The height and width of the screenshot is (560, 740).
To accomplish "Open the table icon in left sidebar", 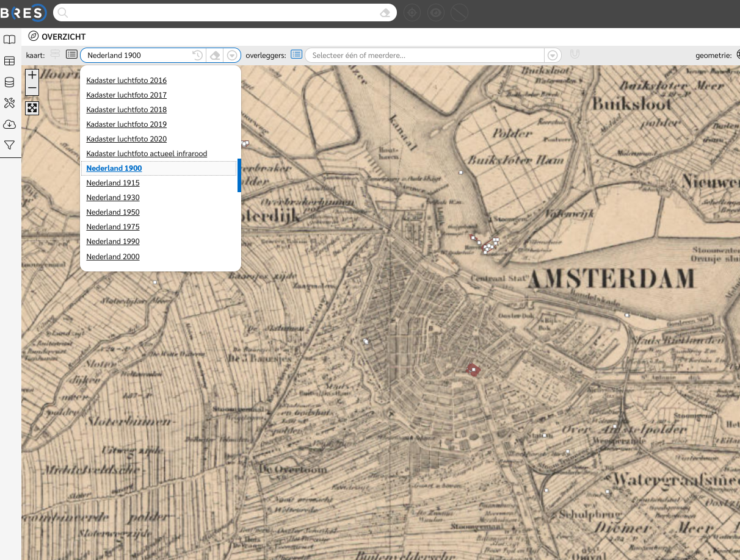I will click(9, 61).
